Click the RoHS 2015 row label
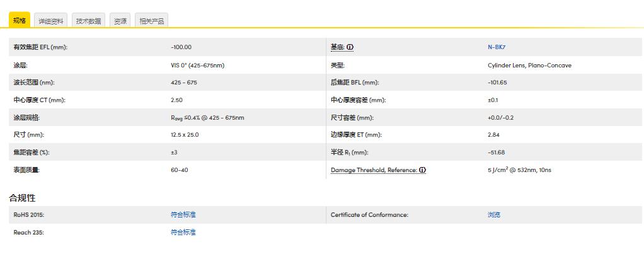The height and width of the screenshot is (259, 644). 29,215
